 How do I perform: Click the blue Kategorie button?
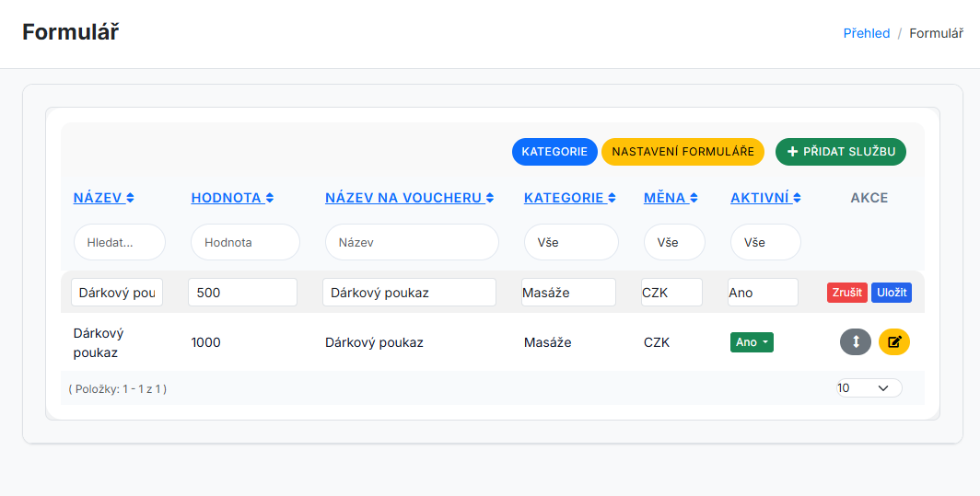[554, 152]
